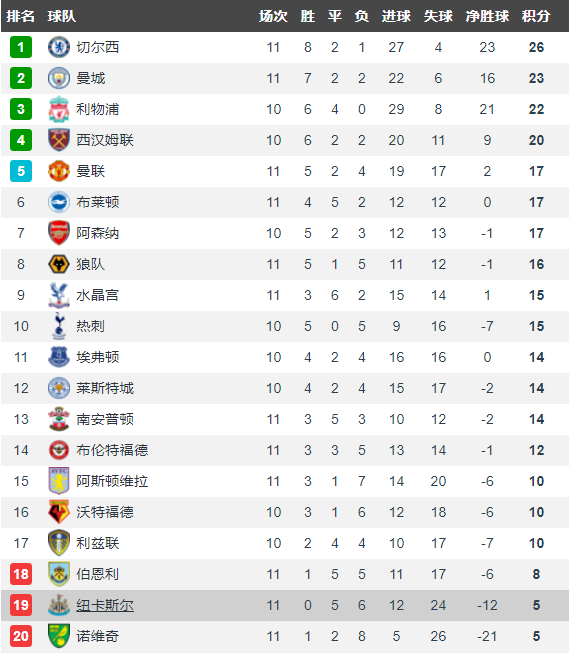Sort by 净胜球 column header
The image size is (569, 655).
[487, 16]
